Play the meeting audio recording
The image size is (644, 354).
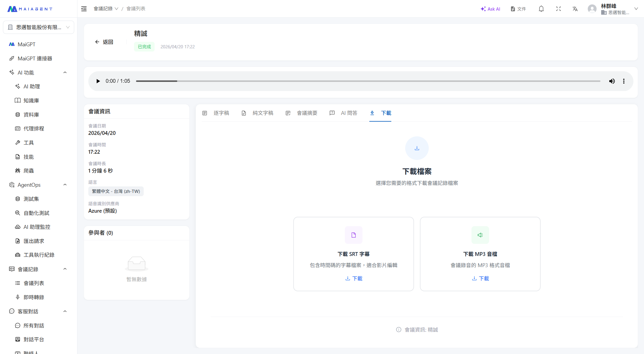click(x=98, y=81)
